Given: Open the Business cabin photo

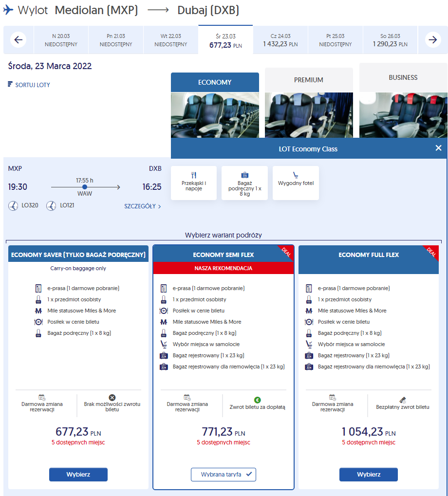Looking at the screenshot, I should click(403, 115).
